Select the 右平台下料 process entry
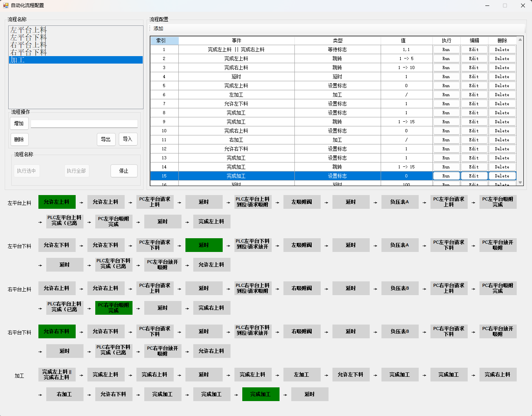 point(27,52)
